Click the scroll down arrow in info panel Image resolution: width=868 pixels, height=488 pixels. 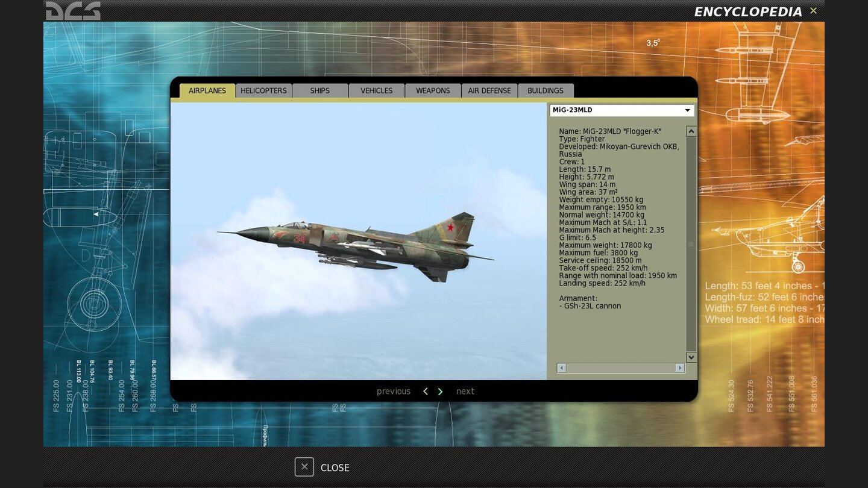tap(691, 357)
